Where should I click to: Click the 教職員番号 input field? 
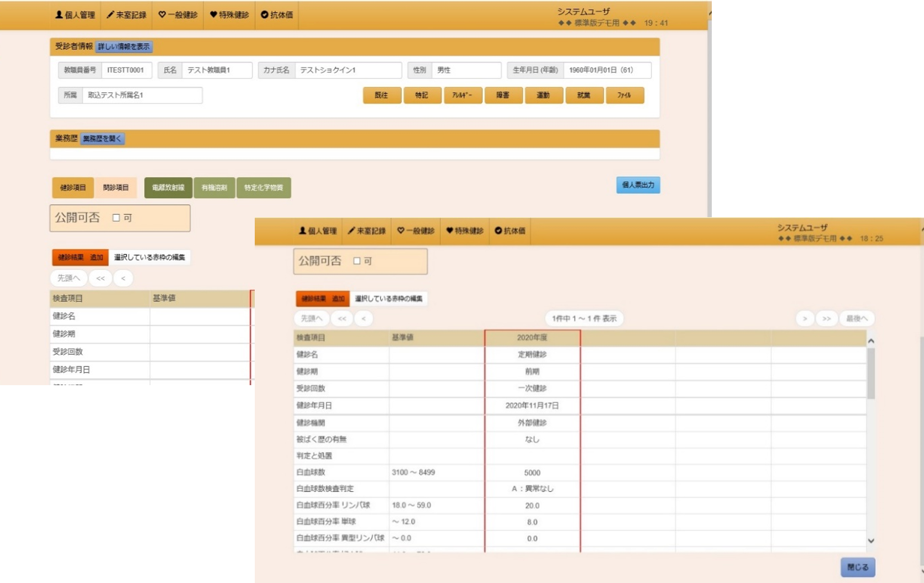127,70
